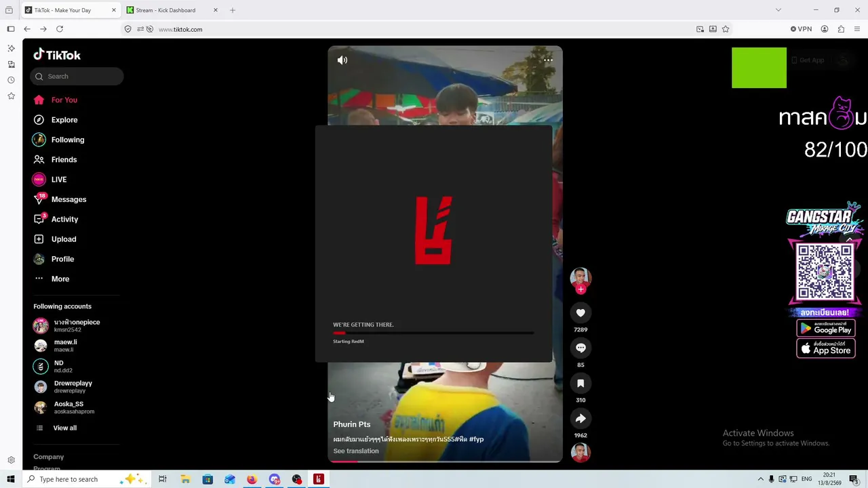This screenshot has height=488, width=868.
Task: Reload the TikTok page
Action: pyautogui.click(x=60, y=29)
